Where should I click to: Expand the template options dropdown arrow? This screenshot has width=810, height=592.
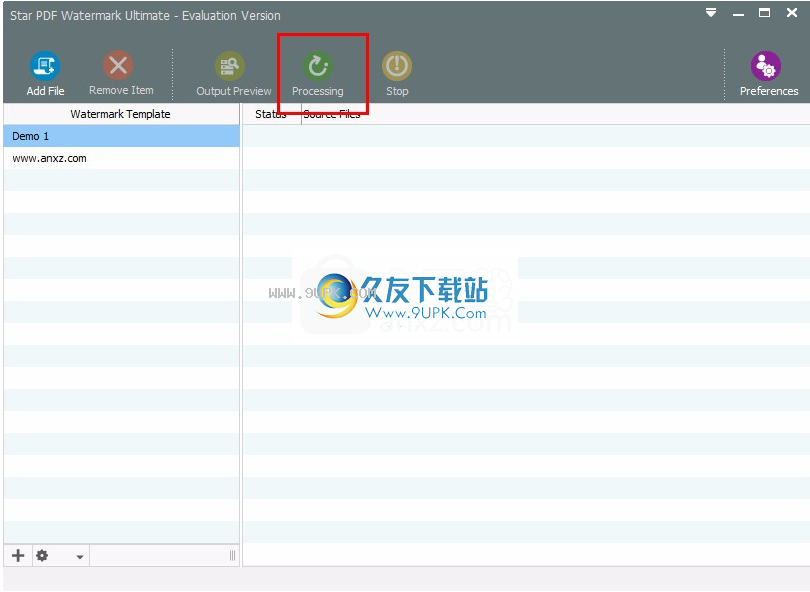80,556
